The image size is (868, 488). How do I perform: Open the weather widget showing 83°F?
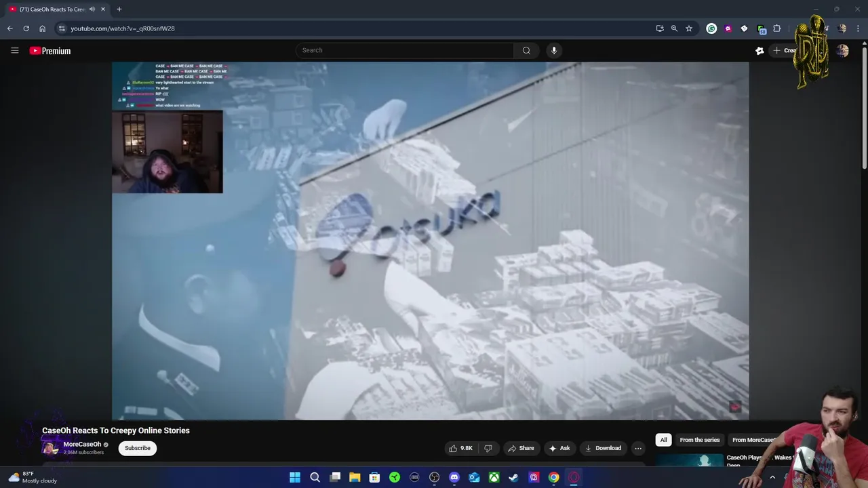(33, 477)
